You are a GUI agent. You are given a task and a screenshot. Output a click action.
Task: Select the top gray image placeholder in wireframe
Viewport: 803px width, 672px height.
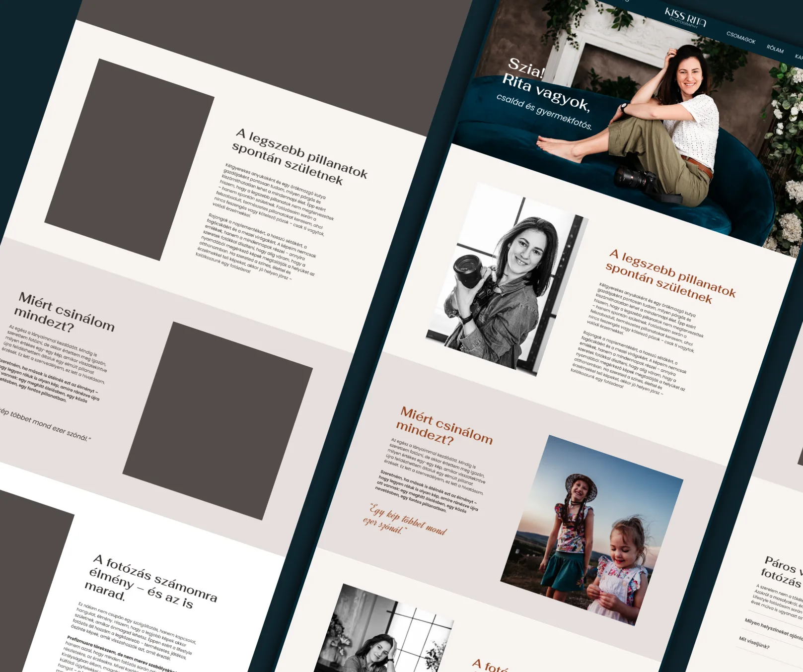129,159
